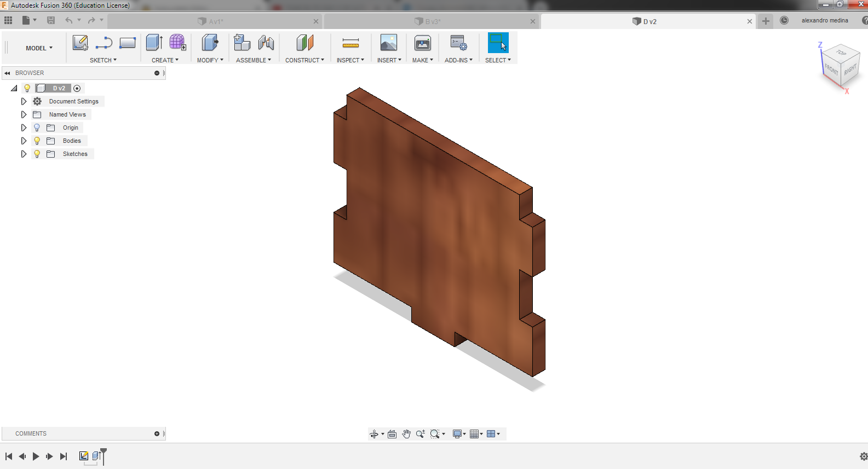Click the timeline settings gear

[x=864, y=456]
